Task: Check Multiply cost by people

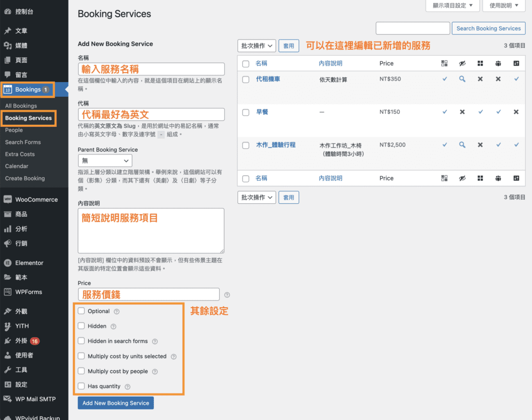Action: (x=81, y=371)
